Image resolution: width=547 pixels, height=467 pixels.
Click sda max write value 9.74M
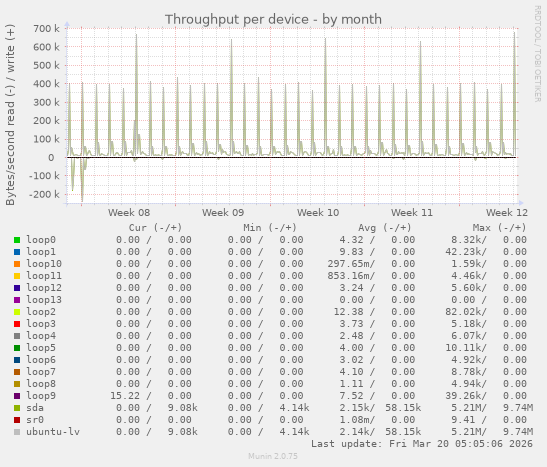tap(518, 408)
